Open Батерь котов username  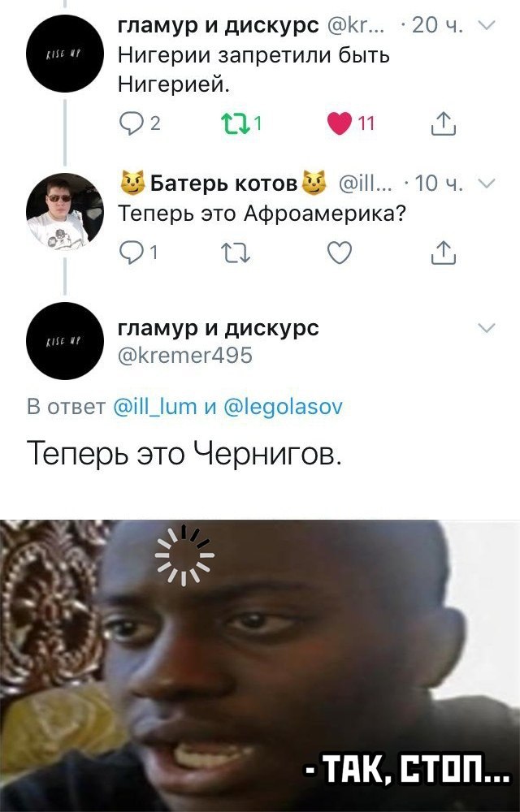223,183
